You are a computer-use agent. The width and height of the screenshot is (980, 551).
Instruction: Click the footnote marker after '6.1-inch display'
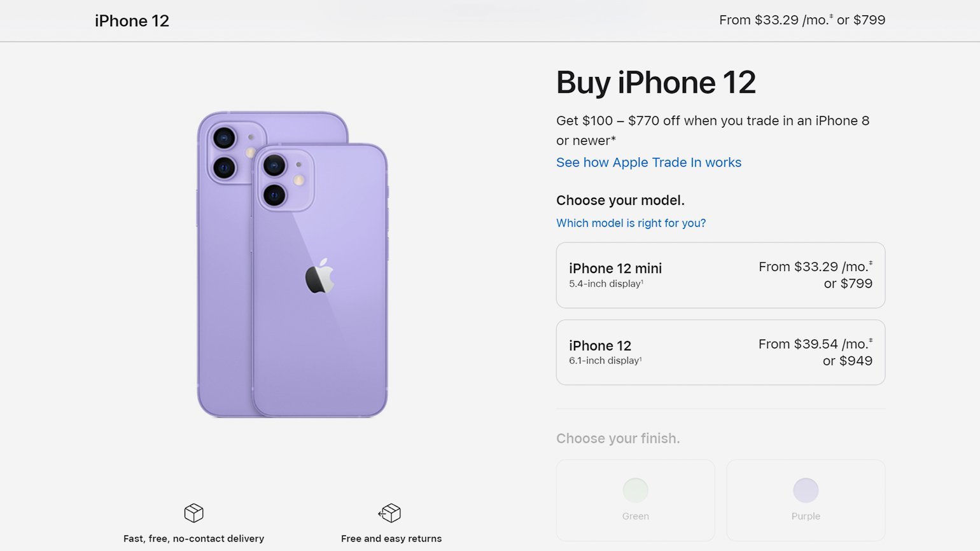click(641, 359)
